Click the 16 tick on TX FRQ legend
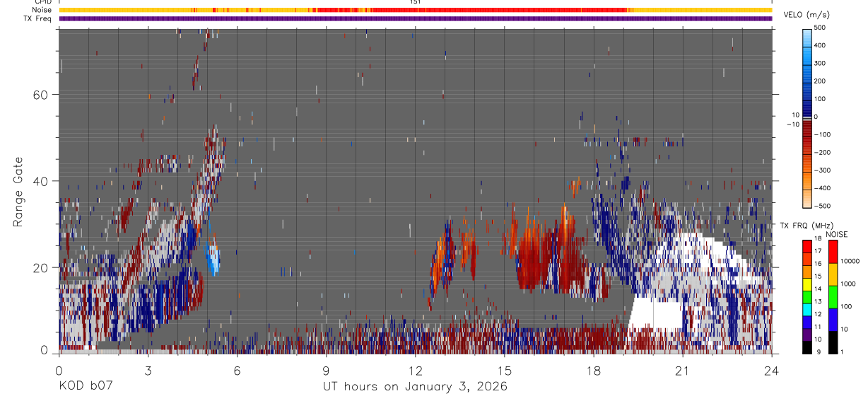This screenshot has width=868, height=401. (x=819, y=265)
